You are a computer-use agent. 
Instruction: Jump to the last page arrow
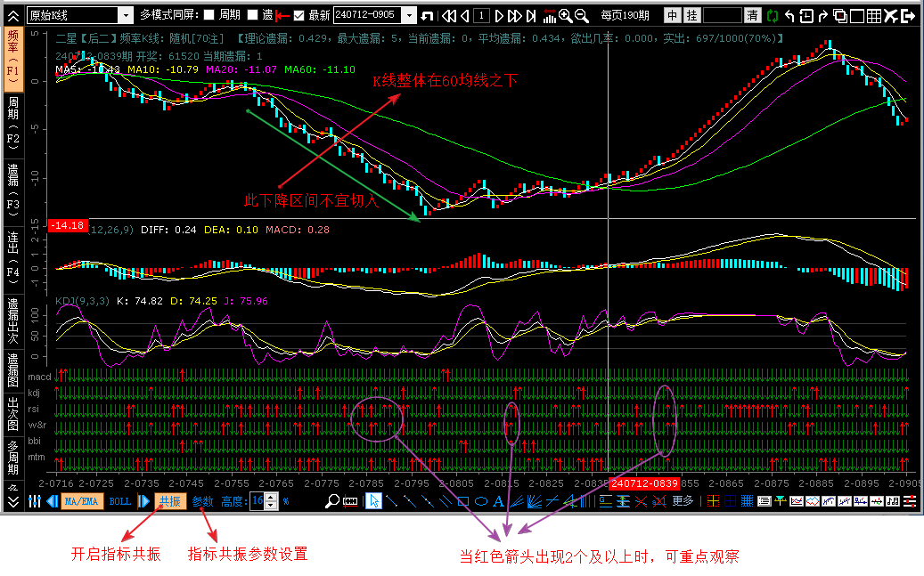click(x=531, y=16)
